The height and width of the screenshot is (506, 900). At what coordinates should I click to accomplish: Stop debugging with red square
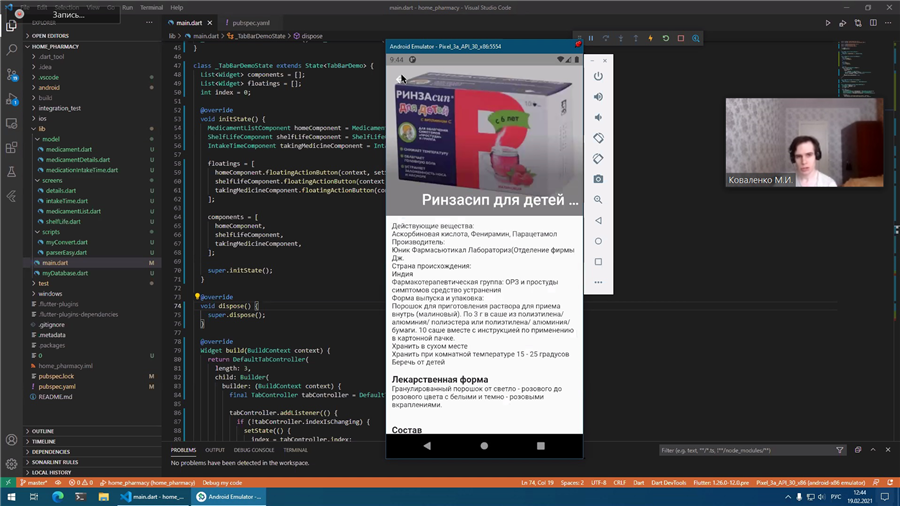(x=681, y=38)
